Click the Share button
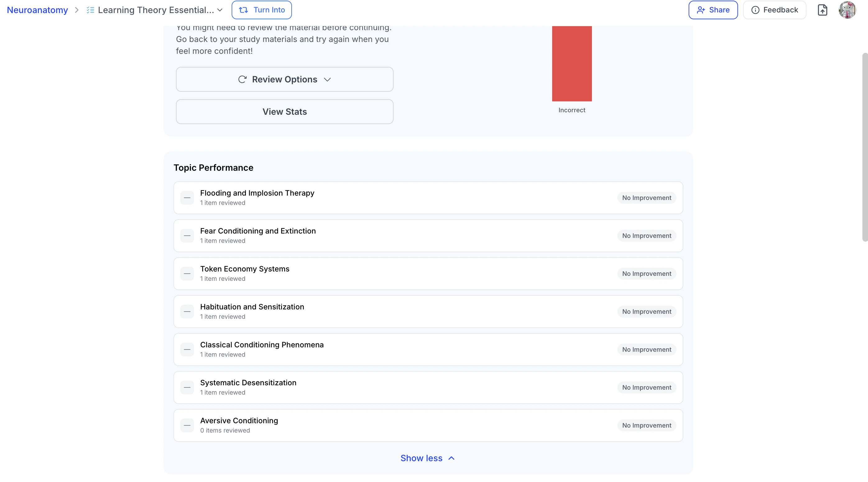Viewport: 868px width, 482px height. pos(713,10)
